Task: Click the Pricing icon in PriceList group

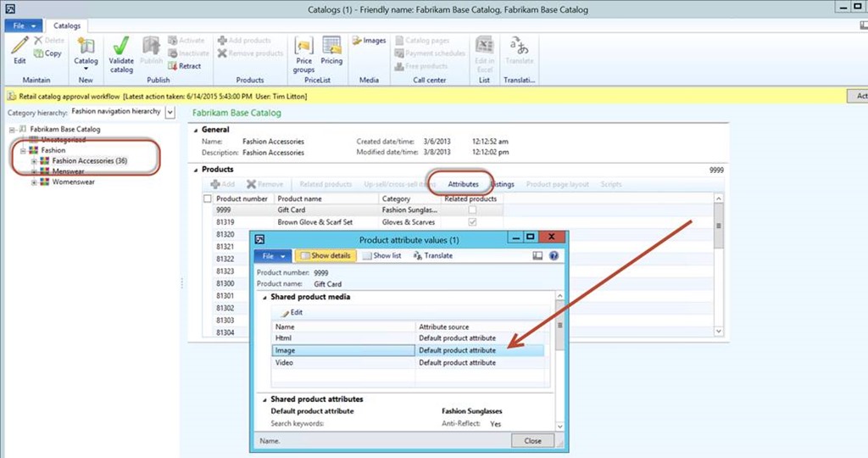Action: [331, 46]
